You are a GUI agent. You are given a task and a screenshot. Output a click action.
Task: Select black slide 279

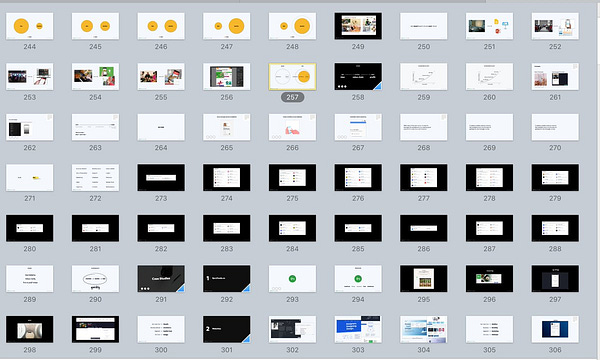pos(555,178)
